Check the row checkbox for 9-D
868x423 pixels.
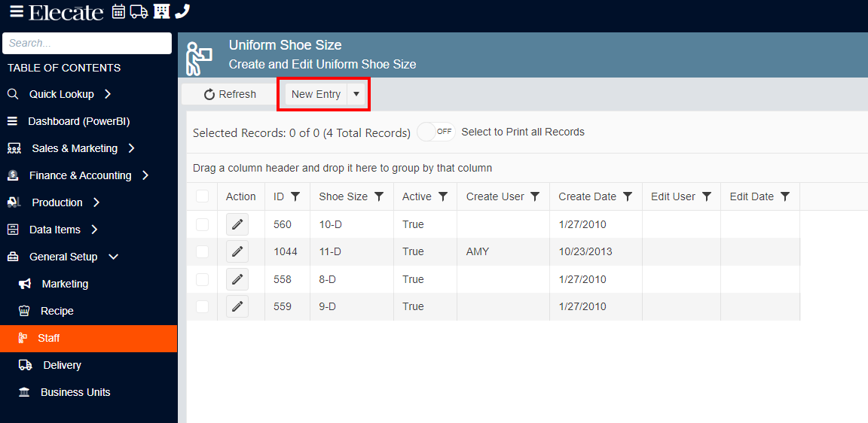(202, 306)
